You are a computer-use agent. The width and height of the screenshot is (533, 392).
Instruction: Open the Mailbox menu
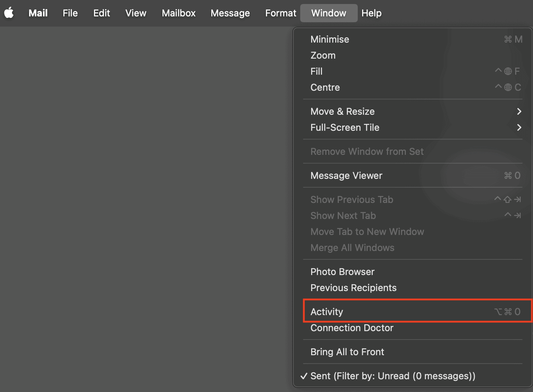[x=179, y=13]
